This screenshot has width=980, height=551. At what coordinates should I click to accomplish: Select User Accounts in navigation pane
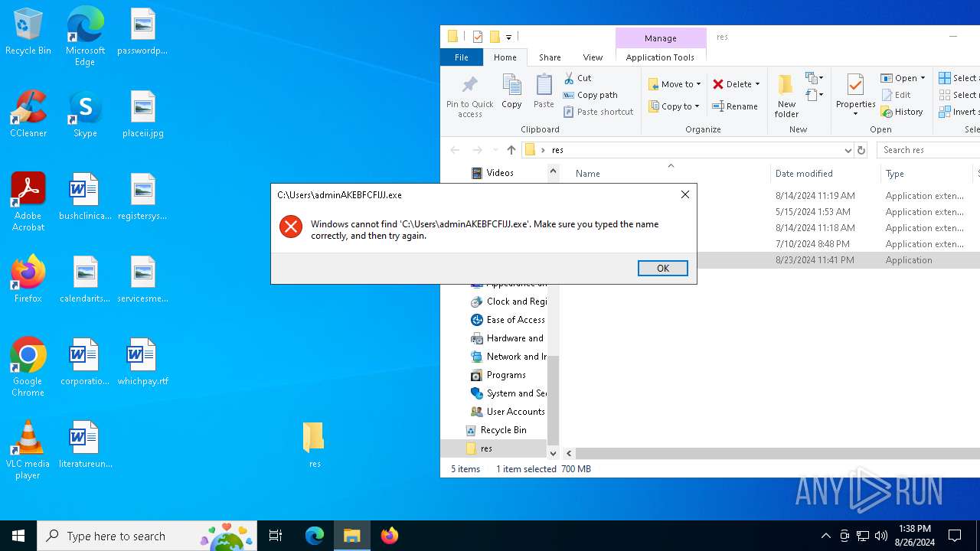508,412
